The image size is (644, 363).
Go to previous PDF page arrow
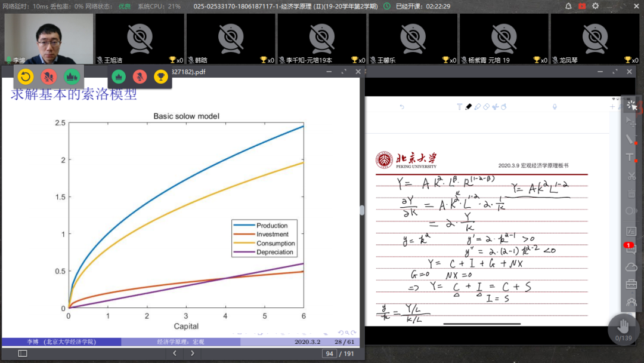[174, 353]
